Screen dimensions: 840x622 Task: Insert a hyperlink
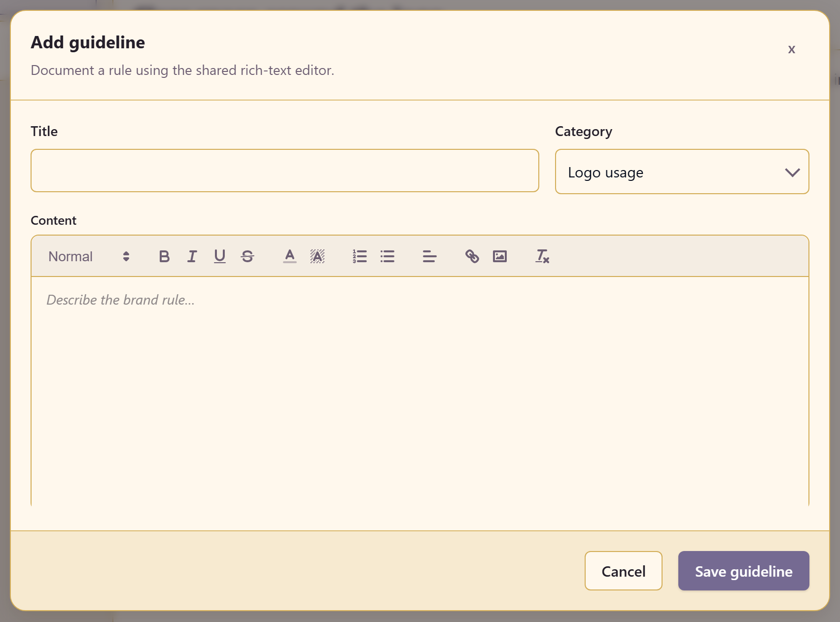click(x=472, y=256)
